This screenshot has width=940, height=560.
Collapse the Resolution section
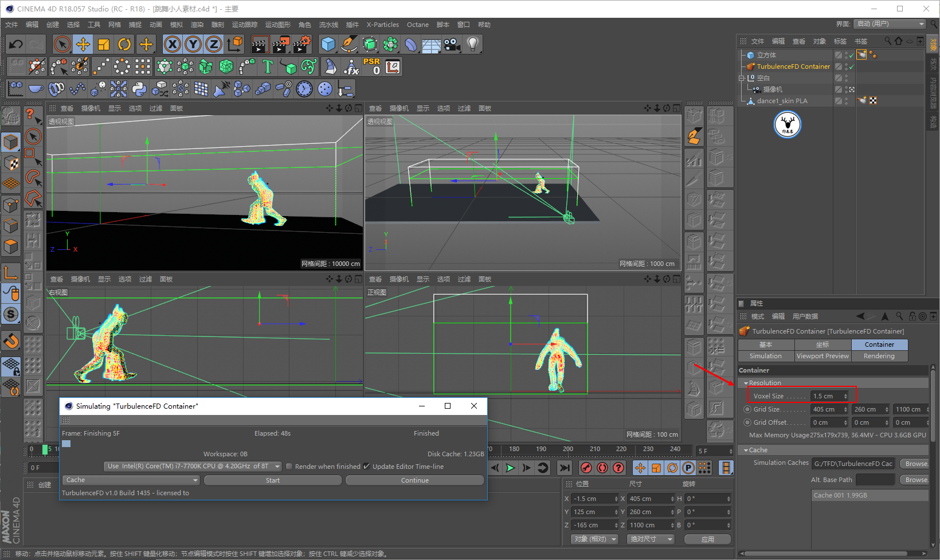746,383
